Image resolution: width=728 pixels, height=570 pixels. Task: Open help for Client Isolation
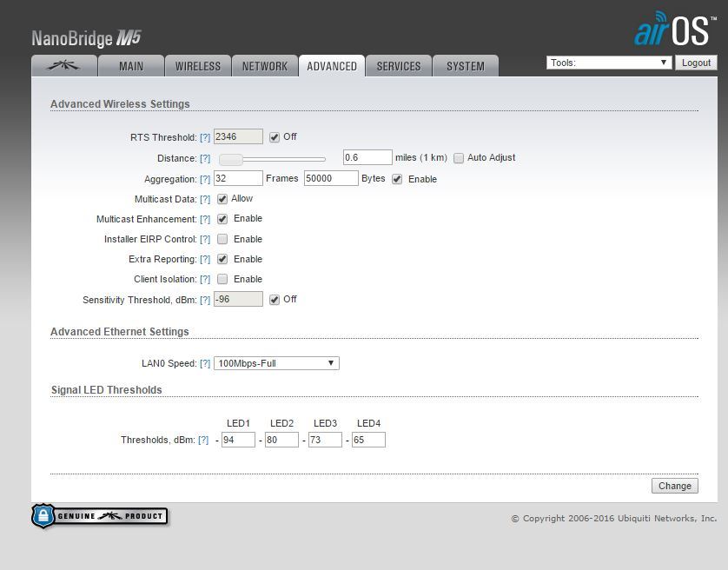[205, 280]
